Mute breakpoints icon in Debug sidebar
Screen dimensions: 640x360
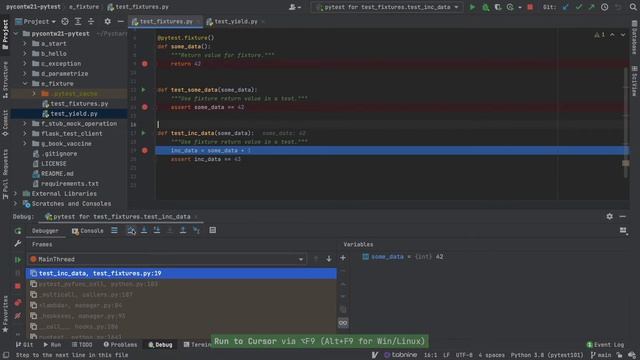[18, 316]
